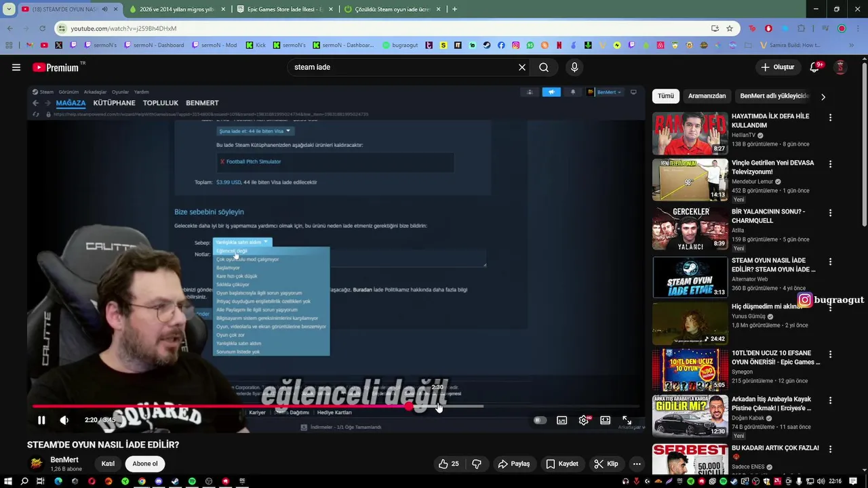Clear the 'steam iade' search text
Viewport: 868px width, 488px height.
coord(522,67)
